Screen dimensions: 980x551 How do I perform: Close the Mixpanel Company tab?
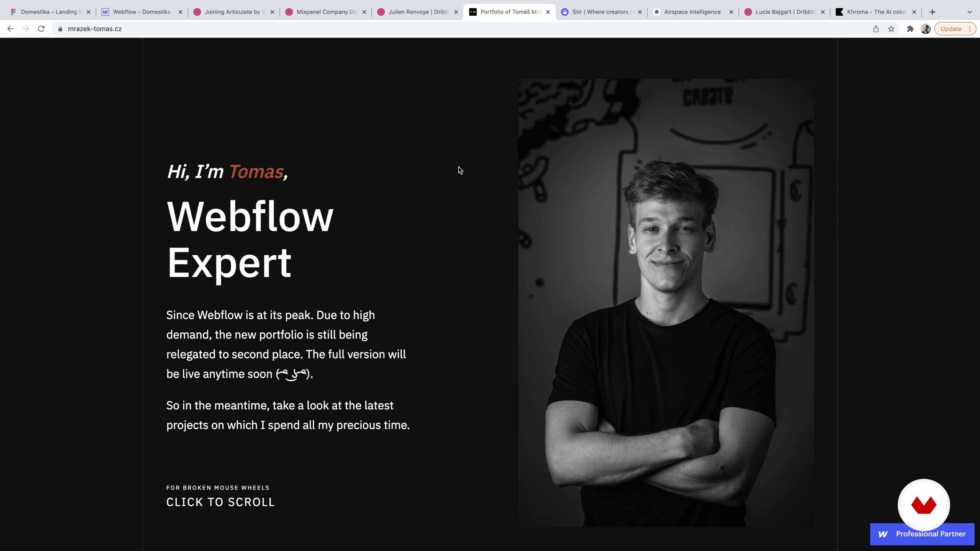point(364,12)
